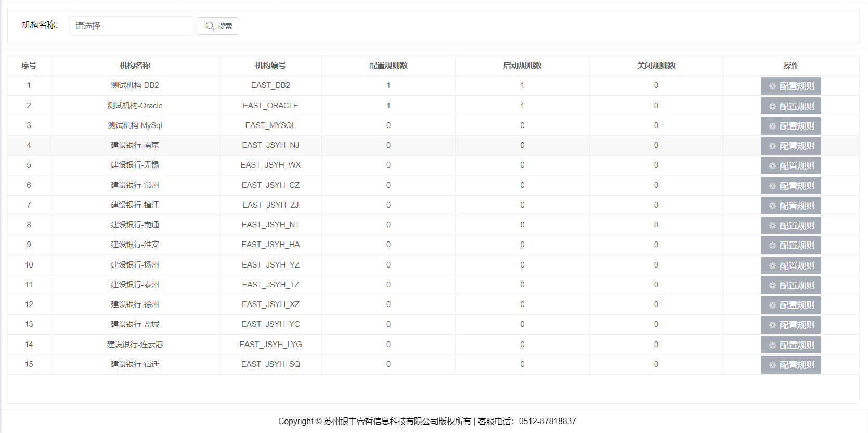Click 配置规则 for 建设银行-南京
Image resolution: width=868 pixels, height=433 pixels.
[x=791, y=146]
